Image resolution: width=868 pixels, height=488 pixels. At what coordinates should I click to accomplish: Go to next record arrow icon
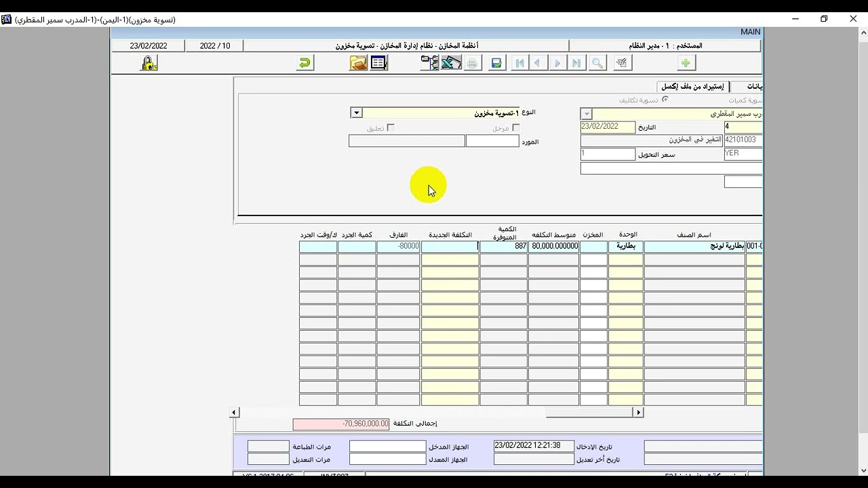pos(557,63)
